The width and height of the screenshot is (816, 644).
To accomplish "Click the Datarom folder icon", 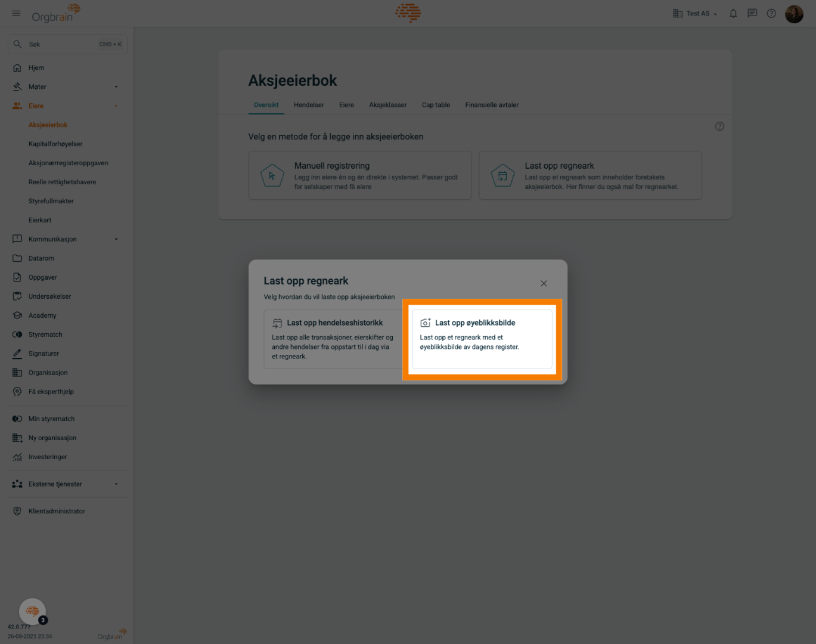I will [x=17, y=258].
